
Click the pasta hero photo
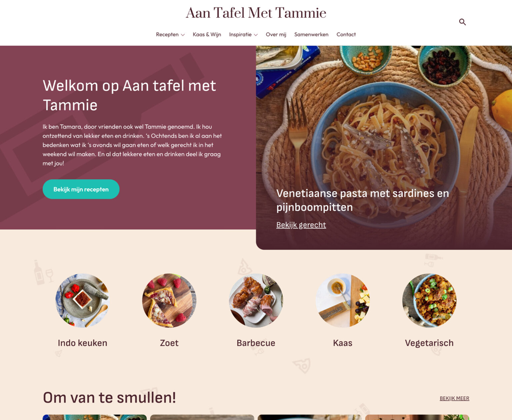tap(384, 133)
